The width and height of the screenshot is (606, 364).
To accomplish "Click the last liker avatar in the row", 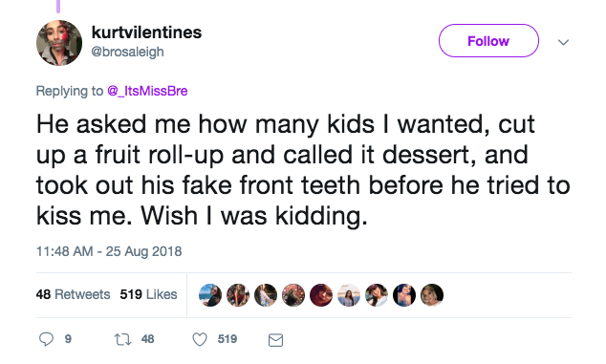I will [x=432, y=295].
